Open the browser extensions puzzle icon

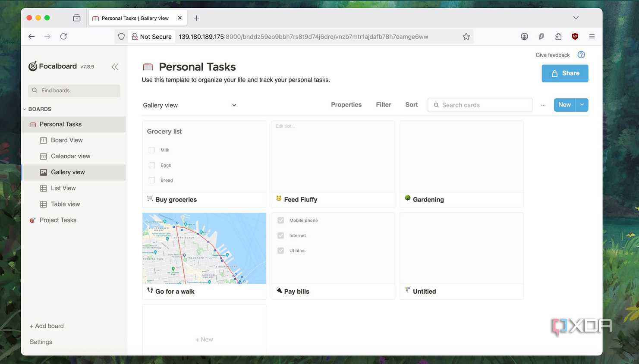click(x=558, y=37)
